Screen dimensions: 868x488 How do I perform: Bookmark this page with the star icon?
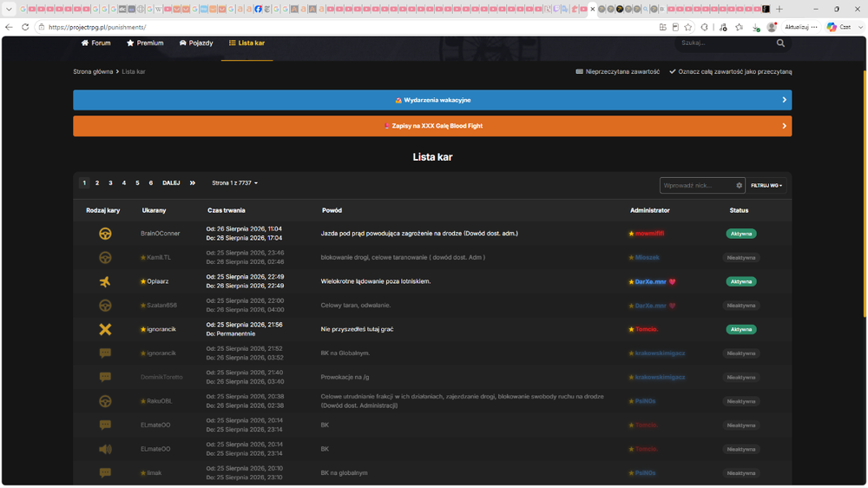tap(688, 27)
